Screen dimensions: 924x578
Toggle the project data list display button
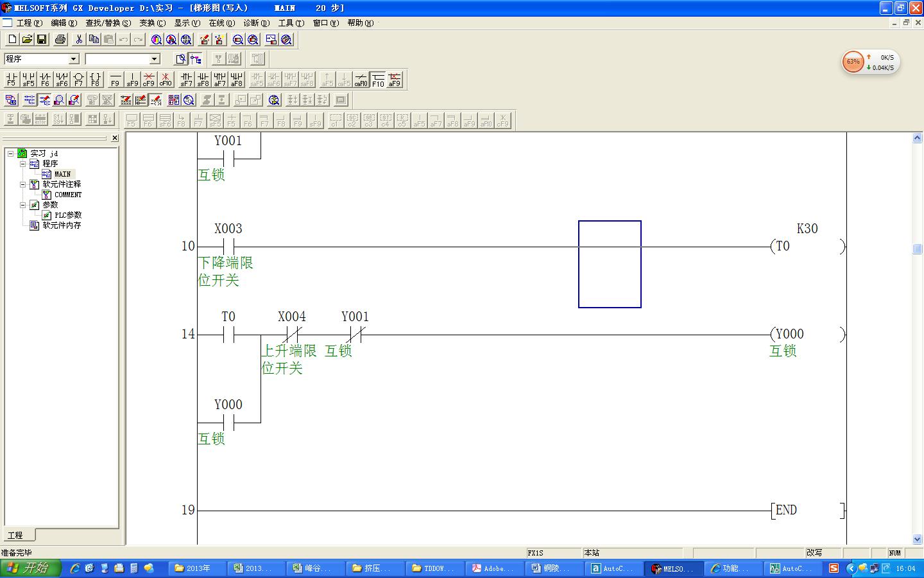pos(196,59)
